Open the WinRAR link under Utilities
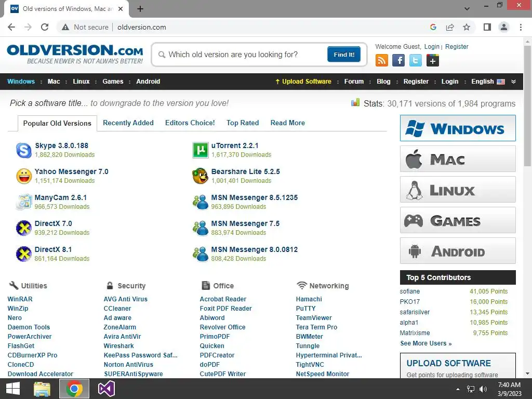This screenshot has width=532, height=399. (20, 299)
